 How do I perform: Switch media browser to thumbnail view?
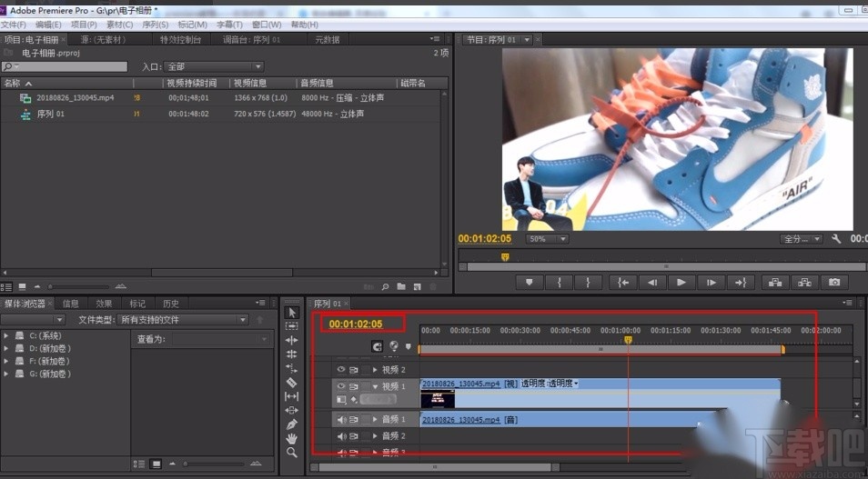[156, 464]
